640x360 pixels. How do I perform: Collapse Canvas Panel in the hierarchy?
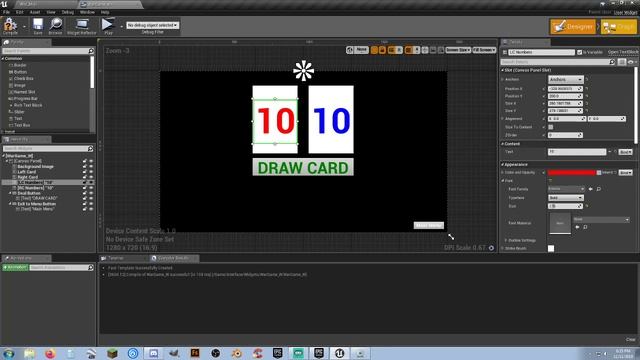point(7,161)
